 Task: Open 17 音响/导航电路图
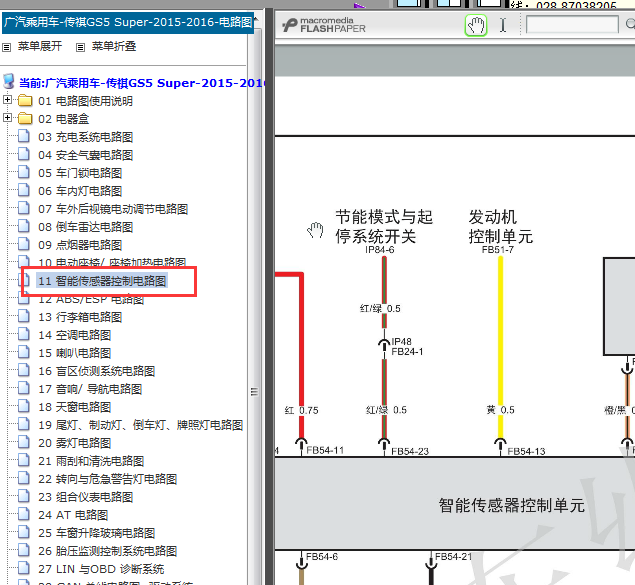pyautogui.click(x=90, y=389)
